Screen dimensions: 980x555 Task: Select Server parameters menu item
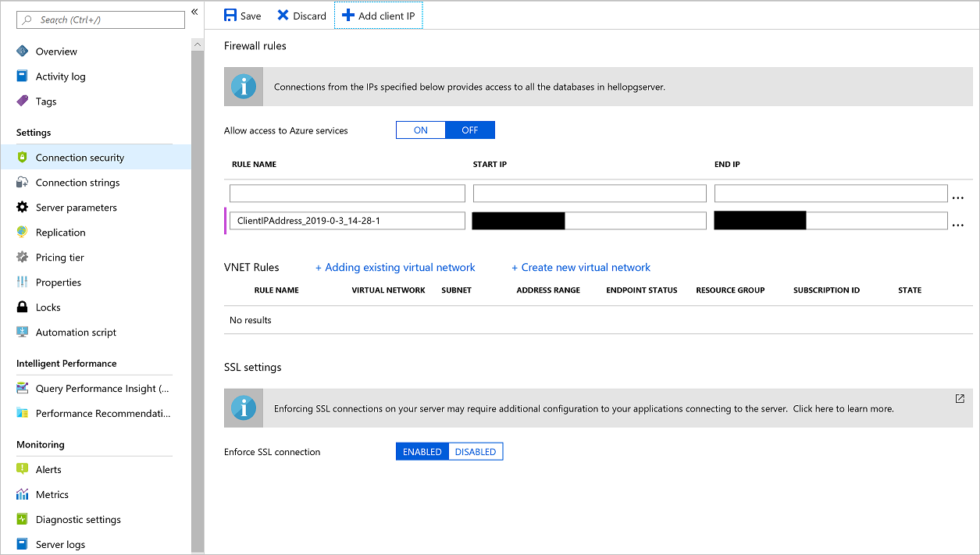coord(77,208)
